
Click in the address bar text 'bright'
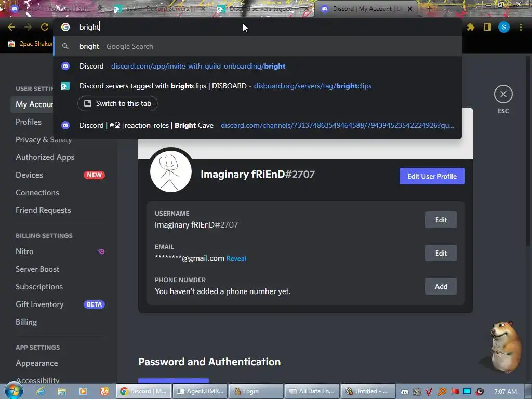pos(89,27)
